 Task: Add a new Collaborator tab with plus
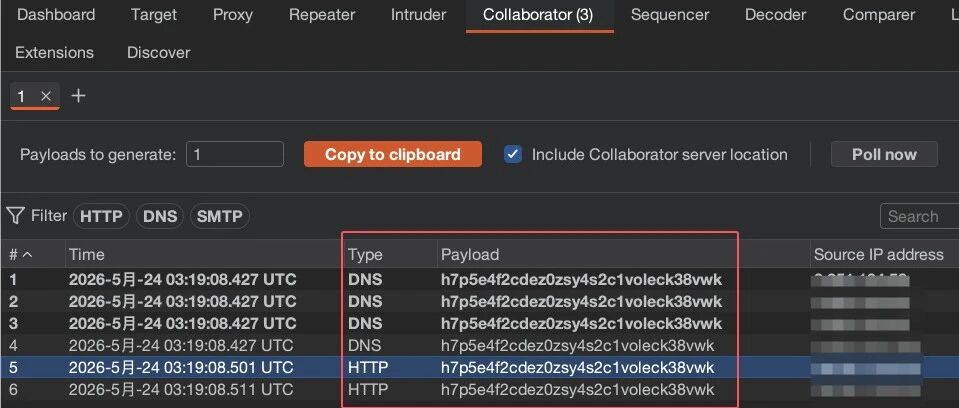click(x=78, y=96)
